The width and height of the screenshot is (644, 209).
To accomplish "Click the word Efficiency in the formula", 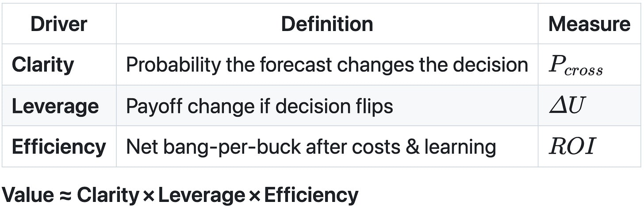I will pos(311,194).
